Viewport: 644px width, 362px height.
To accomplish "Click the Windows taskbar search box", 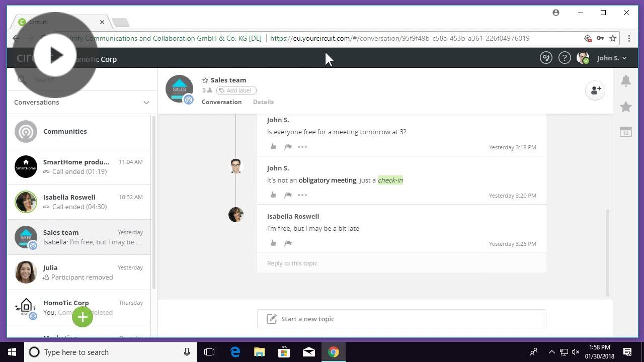I will click(110, 352).
